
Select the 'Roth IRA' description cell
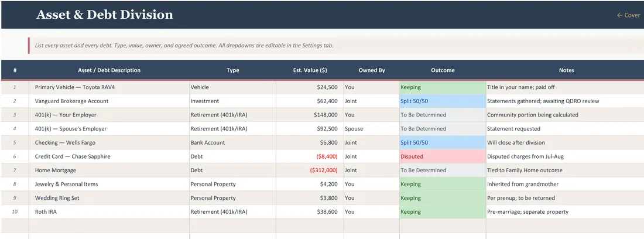click(x=109, y=212)
